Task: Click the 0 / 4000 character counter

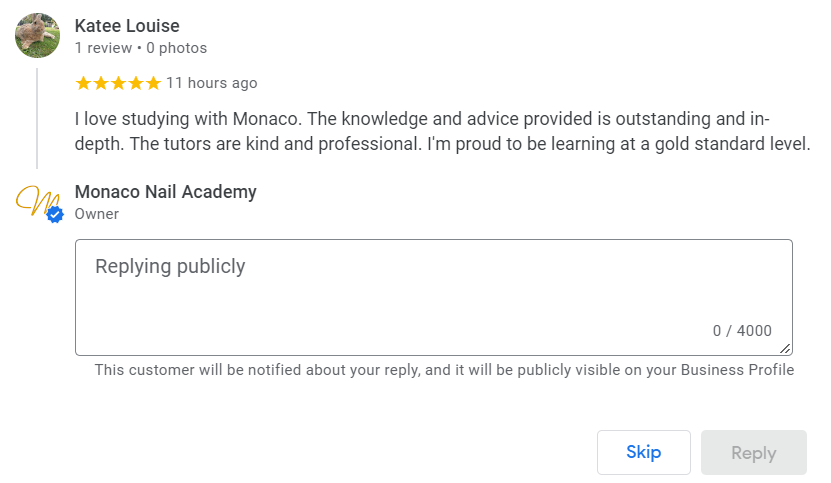Action: coord(742,331)
